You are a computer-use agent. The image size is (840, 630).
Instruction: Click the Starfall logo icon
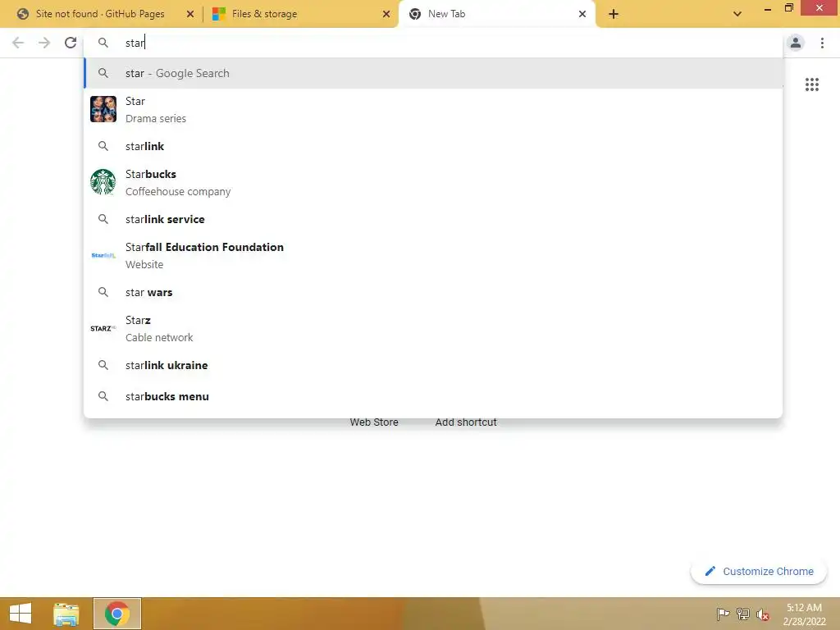coord(103,256)
